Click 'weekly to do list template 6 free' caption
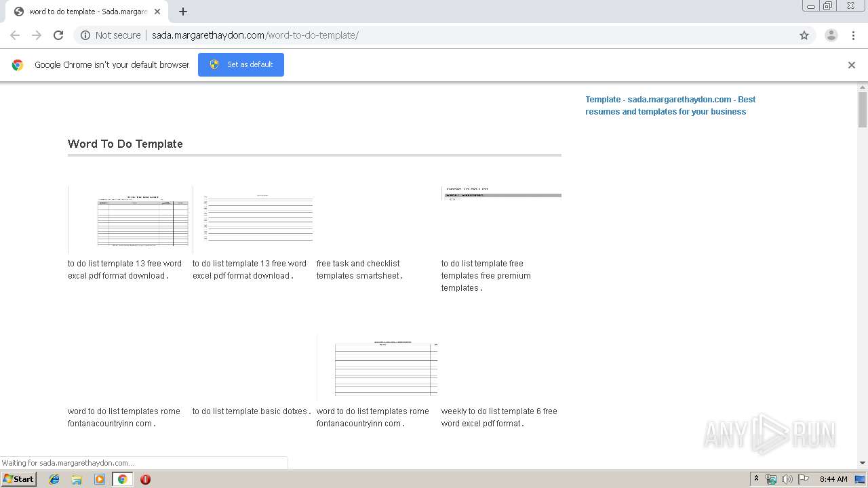Screen dimensions: 868x488 tap(499, 418)
